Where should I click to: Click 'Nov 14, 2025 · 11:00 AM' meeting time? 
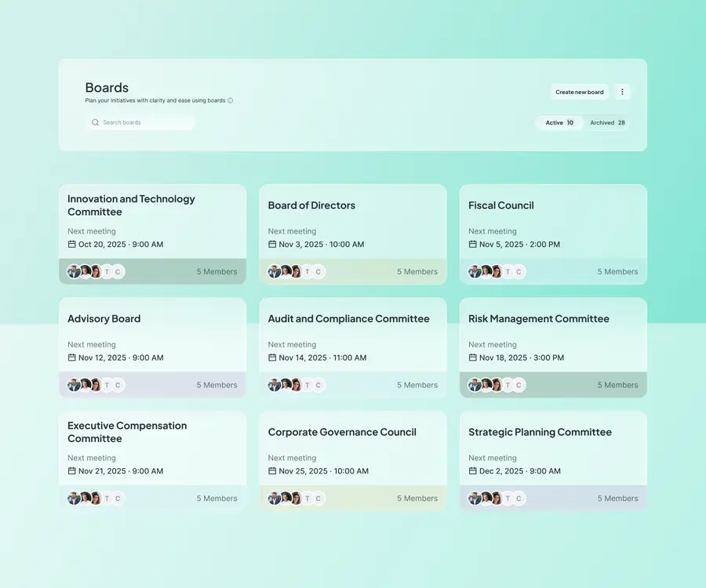pos(322,358)
